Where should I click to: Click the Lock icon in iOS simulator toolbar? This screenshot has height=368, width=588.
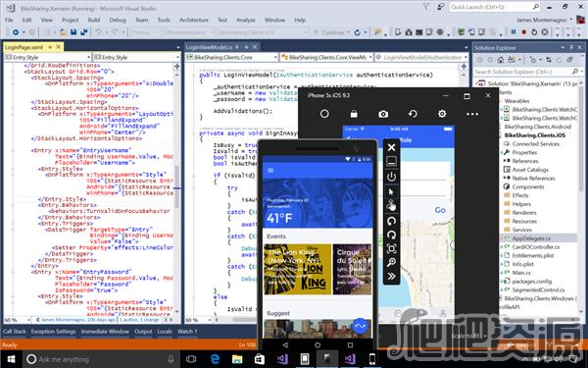point(354,114)
